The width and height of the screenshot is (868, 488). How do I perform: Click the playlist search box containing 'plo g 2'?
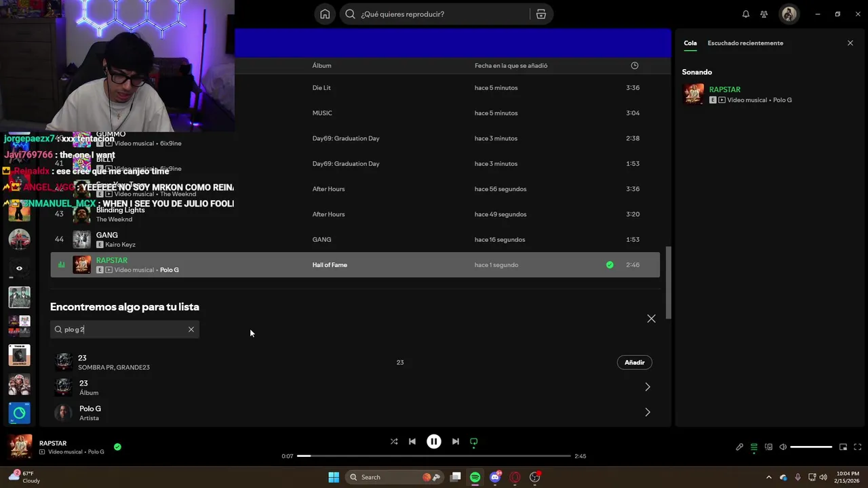pos(125,329)
